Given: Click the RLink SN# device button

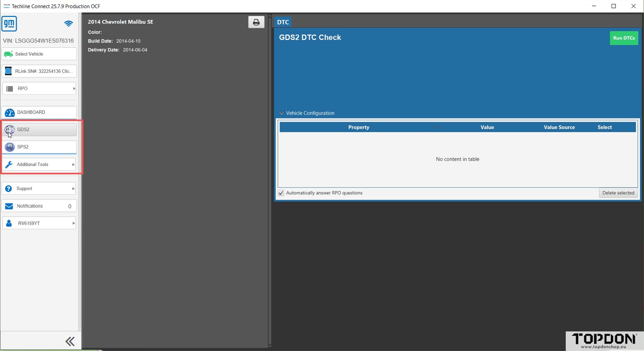Looking at the screenshot, I should [39, 71].
